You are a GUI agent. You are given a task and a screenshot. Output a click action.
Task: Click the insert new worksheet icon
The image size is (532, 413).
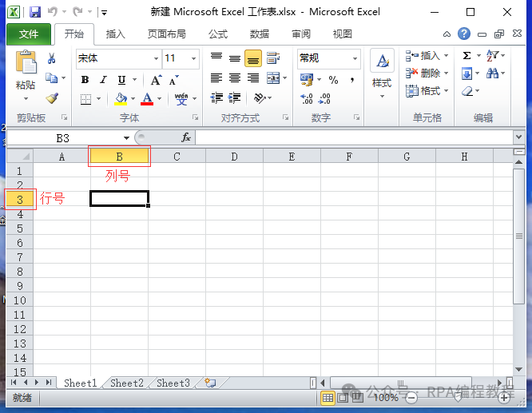[210, 383]
